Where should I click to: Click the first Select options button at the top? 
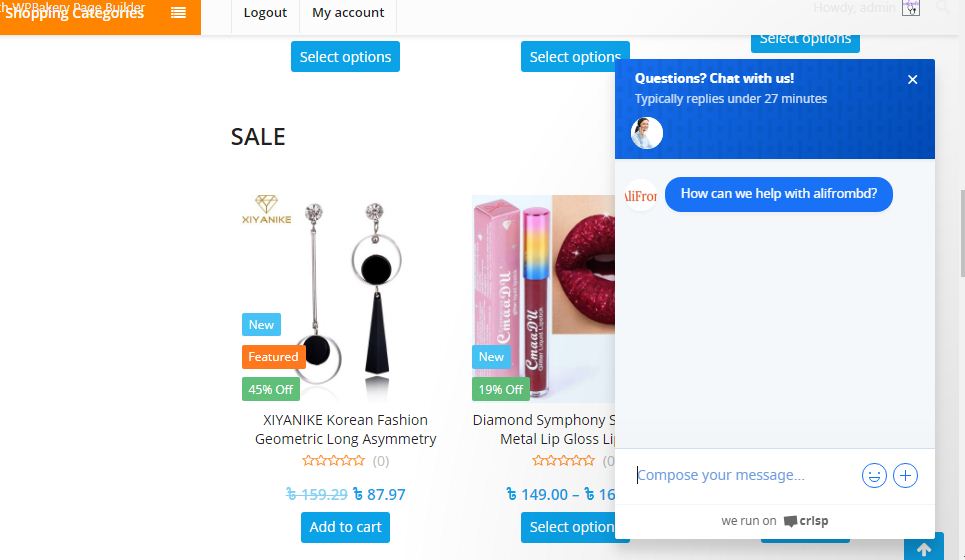pyautogui.click(x=345, y=57)
